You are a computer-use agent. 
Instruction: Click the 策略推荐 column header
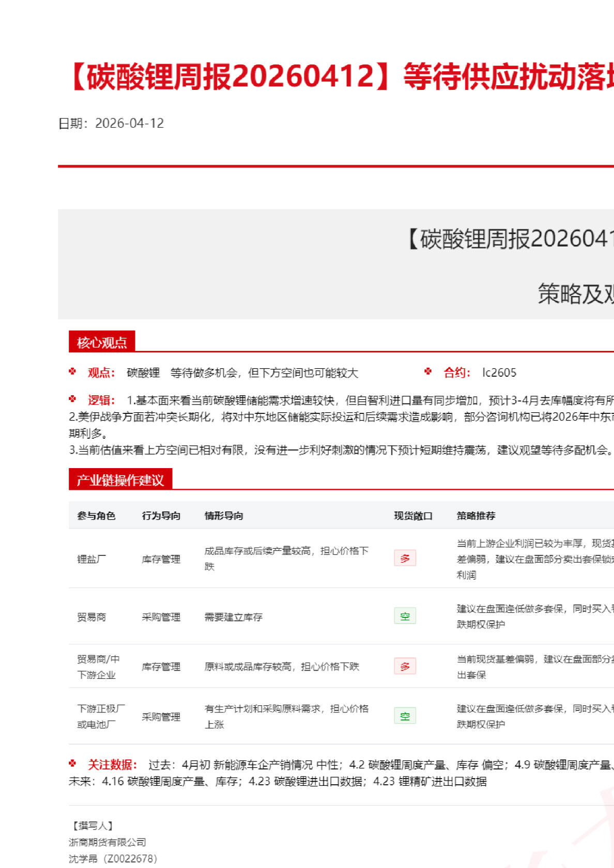click(x=476, y=516)
